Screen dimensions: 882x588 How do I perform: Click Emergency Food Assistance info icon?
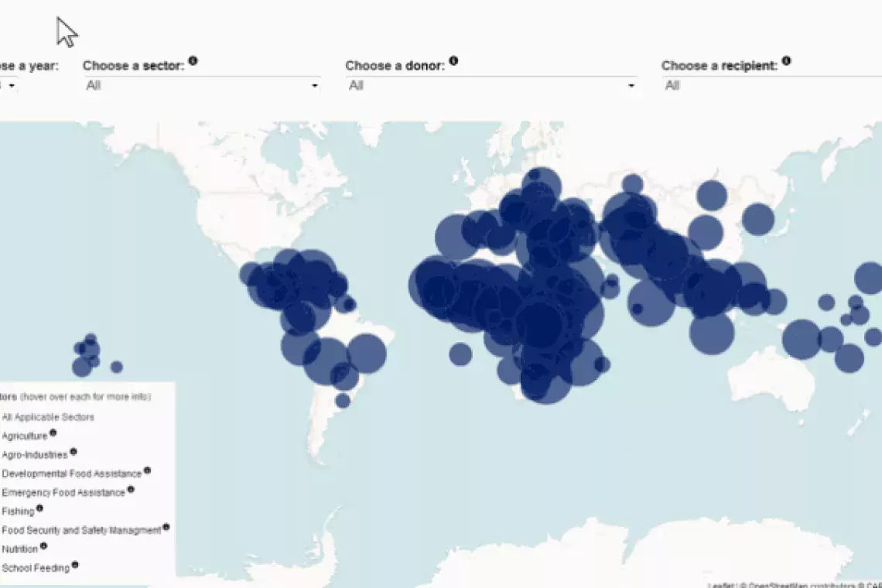[x=131, y=489]
